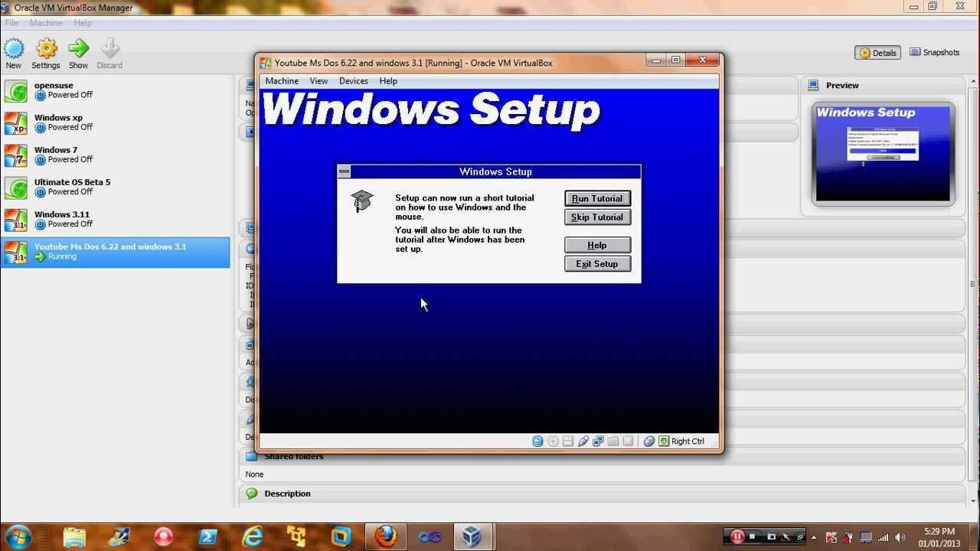Click the Exit Setup button

[597, 264]
